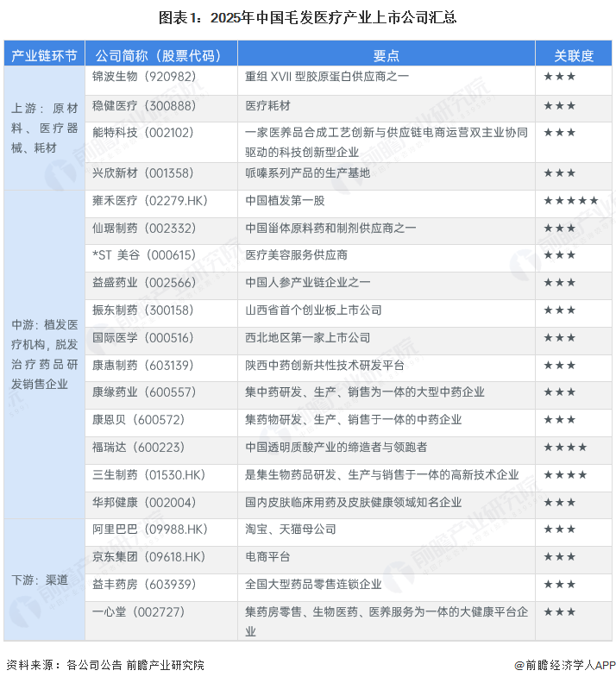Click the four-star rating for 福瑞达
Image resolution: width=616 pixels, height=683 pixels.
pos(565,447)
